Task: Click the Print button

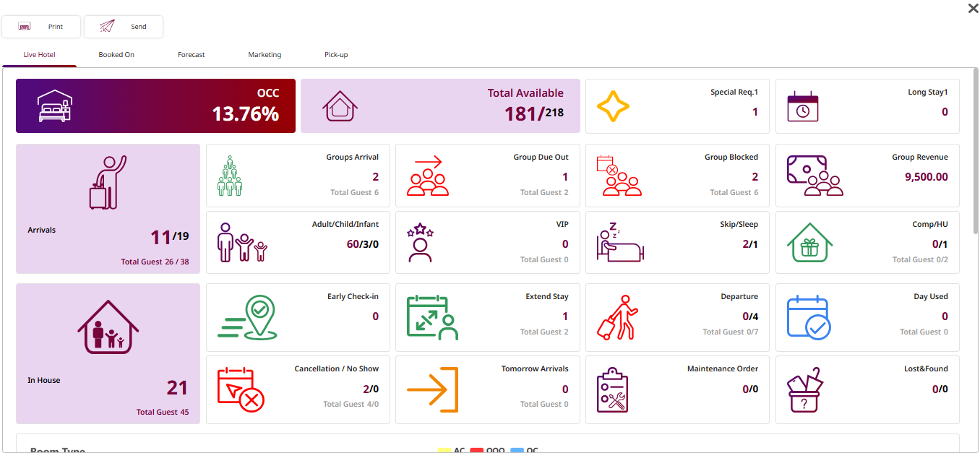Action: (x=41, y=27)
